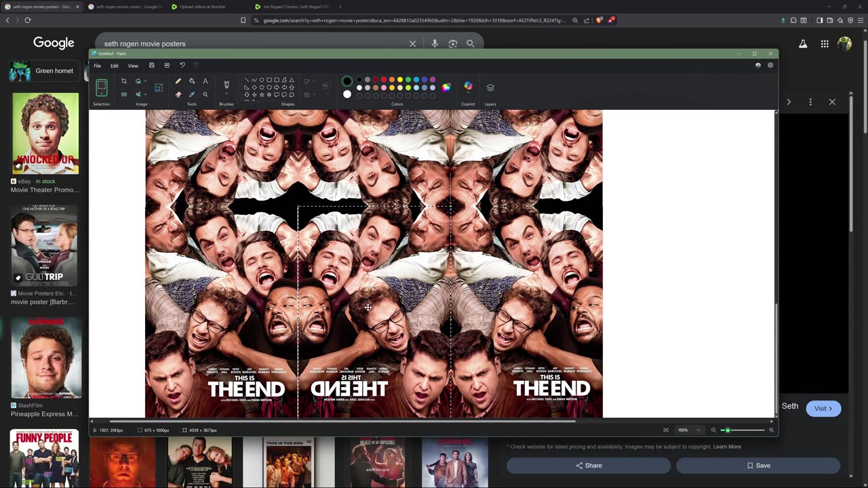
Task: Activate the Magnifier tool
Action: tap(205, 94)
